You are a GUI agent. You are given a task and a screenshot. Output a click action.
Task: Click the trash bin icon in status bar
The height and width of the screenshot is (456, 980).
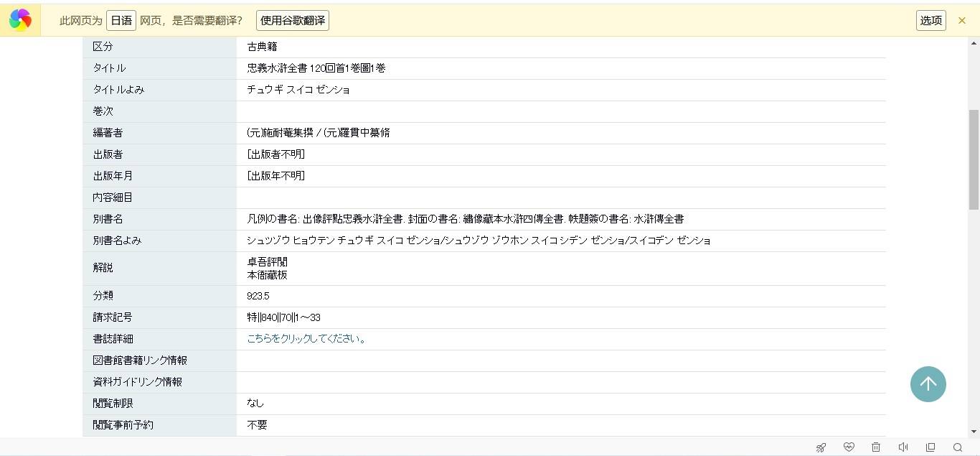point(876,447)
